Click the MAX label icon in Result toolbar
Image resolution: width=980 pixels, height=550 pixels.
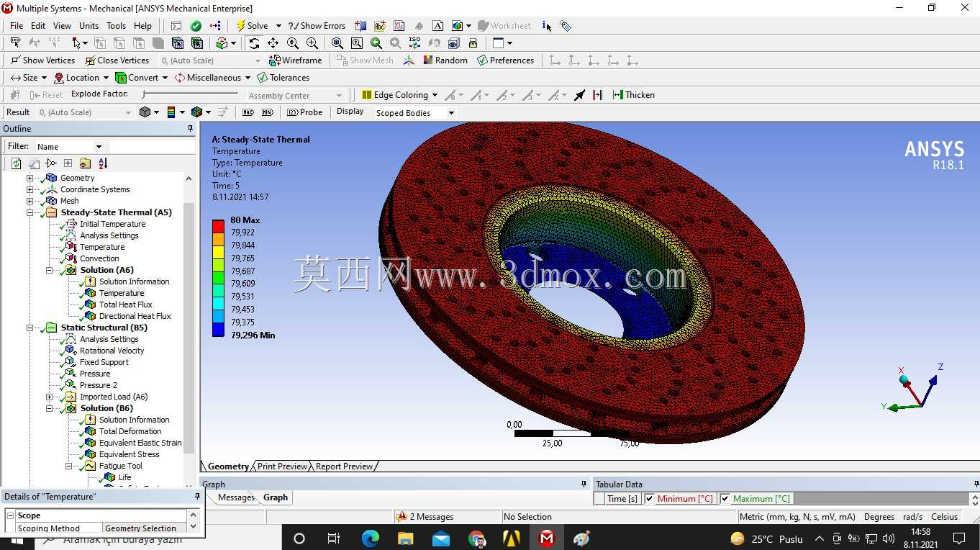coord(248,112)
